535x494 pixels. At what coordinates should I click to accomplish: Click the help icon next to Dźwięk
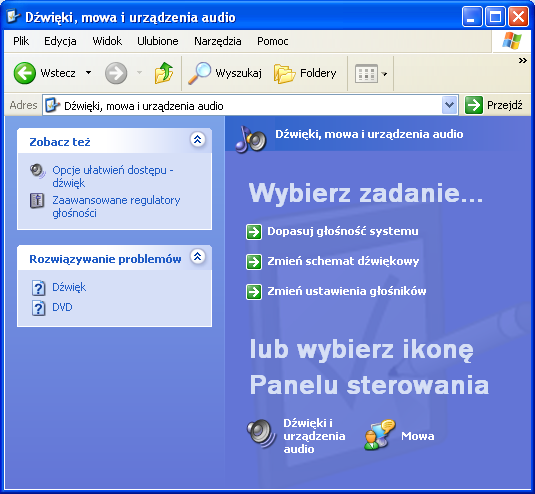[39, 288]
